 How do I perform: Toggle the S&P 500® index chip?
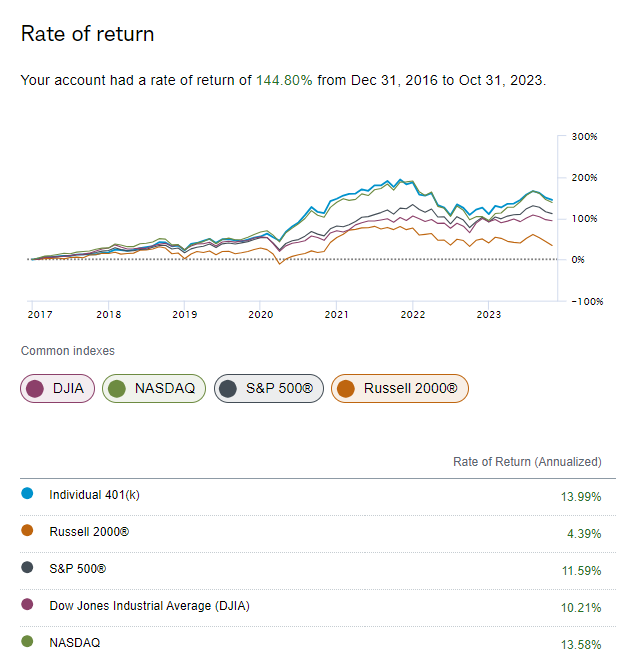pyautogui.click(x=268, y=389)
